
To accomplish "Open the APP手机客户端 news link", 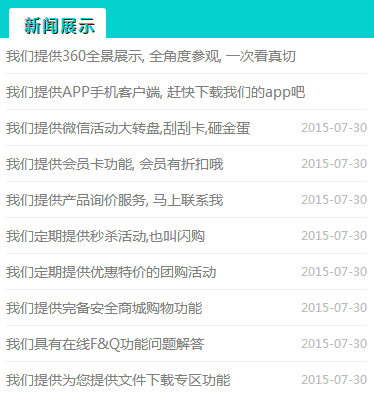I will [x=155, y=92].
